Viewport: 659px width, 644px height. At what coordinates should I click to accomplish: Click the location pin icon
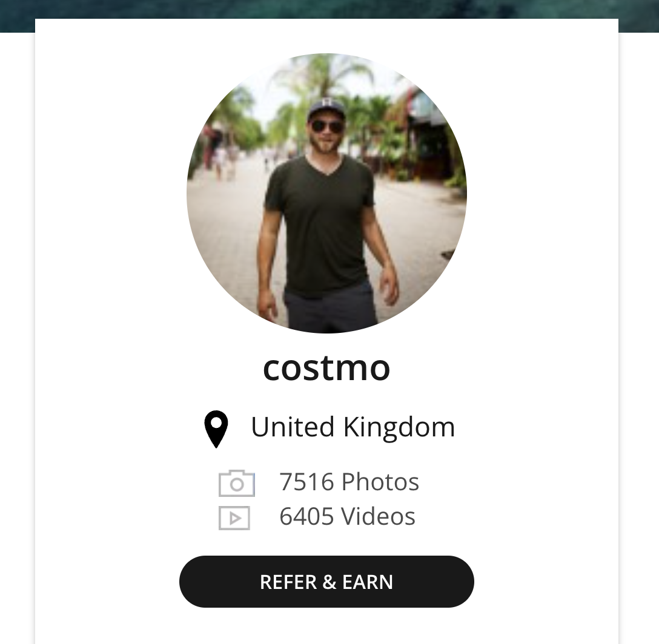tap(216, 429)
